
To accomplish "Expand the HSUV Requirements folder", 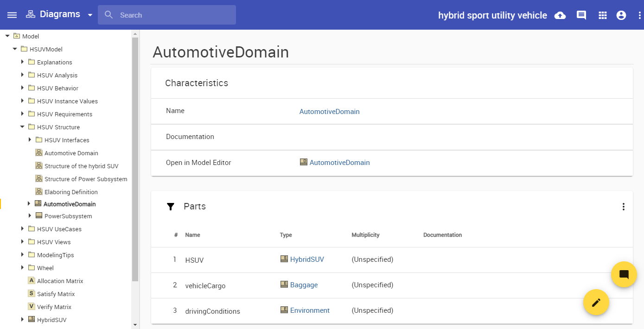I will click(x=22, y=114).
